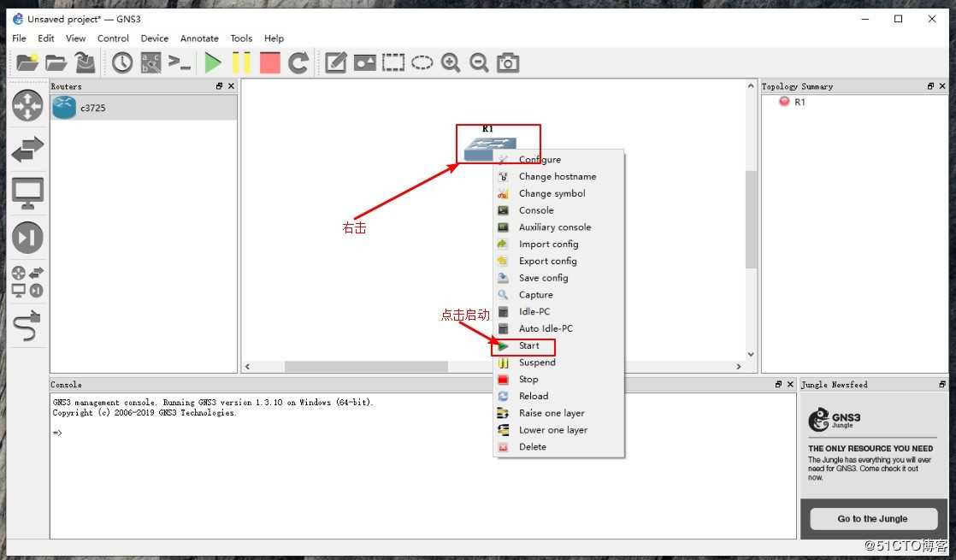Undock the Topology Summary panel float button
This screenshot has height=560, width=956.
point(931,85)
